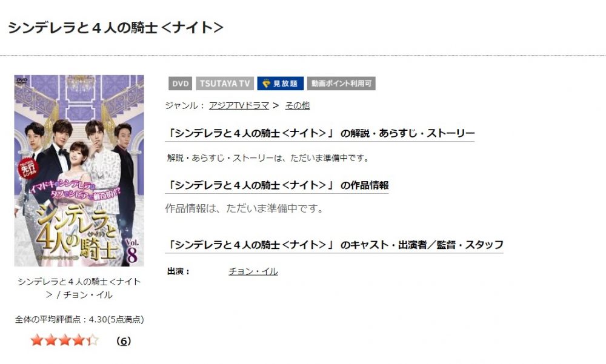
Task: Select the TSUTAYA TV badge
Action: [x=225, y=84]
